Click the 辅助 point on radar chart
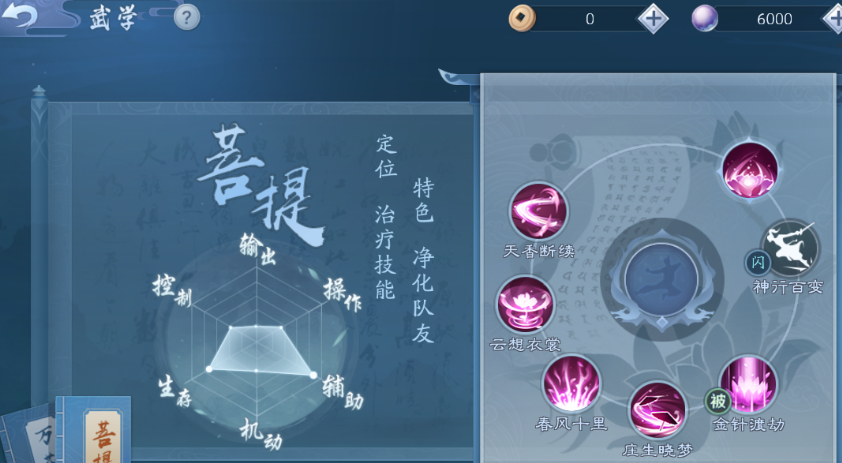The image size is (842, 463). (x=313, y=375)
